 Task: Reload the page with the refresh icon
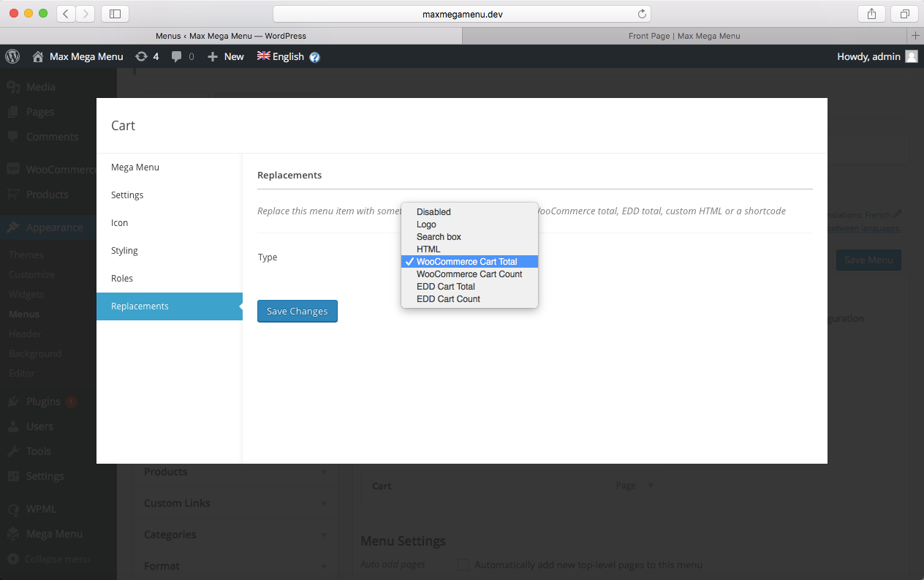point(642,14)
